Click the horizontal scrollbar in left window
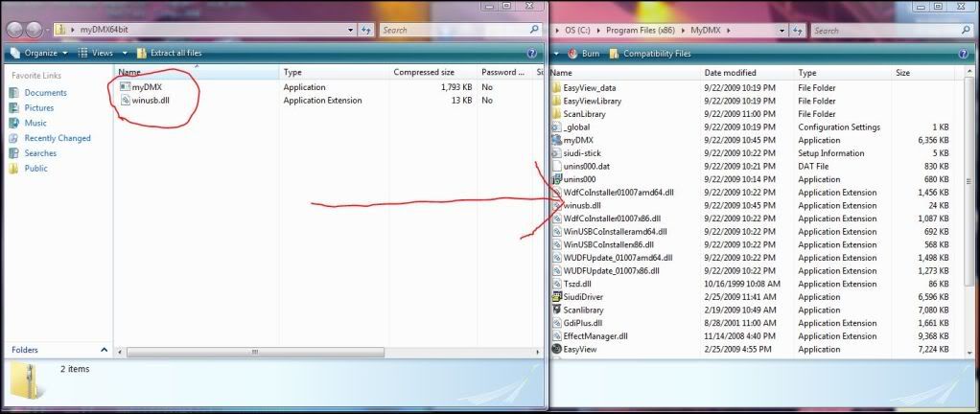 click(x=254, y=351)
